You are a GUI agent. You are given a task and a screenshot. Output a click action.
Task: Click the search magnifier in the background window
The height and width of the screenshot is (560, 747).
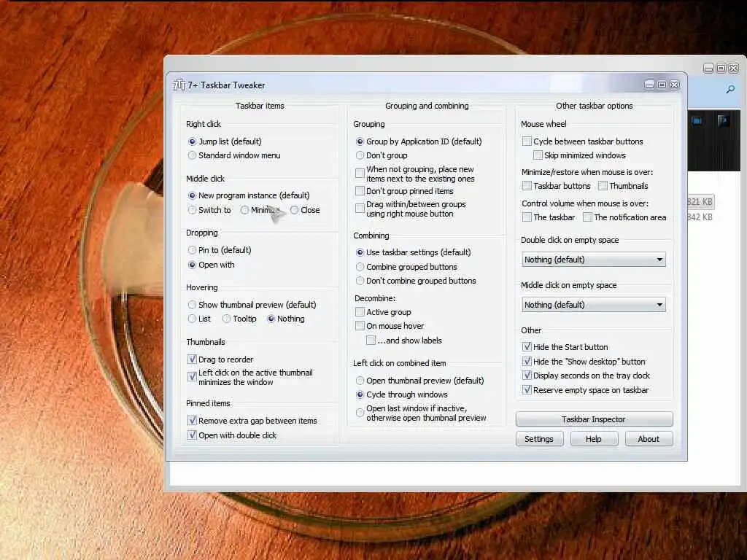(x=730, y=89)
